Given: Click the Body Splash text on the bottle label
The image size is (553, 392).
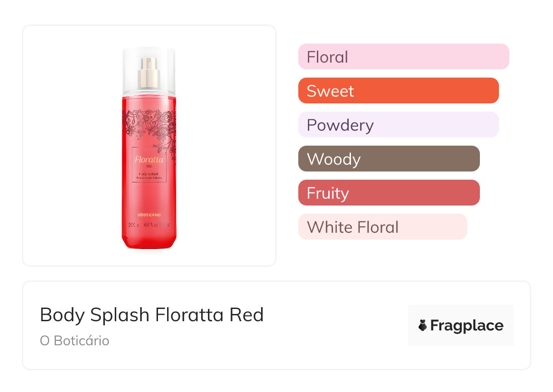Looking at the screenshot, I should (149, 174).
